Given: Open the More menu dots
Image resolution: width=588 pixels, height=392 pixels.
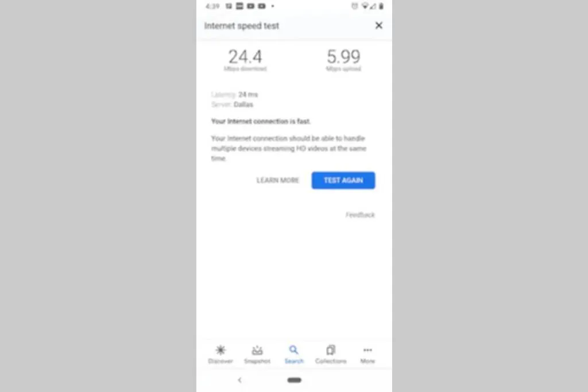Looking at the screenshot, I should (x=367, y=350).
